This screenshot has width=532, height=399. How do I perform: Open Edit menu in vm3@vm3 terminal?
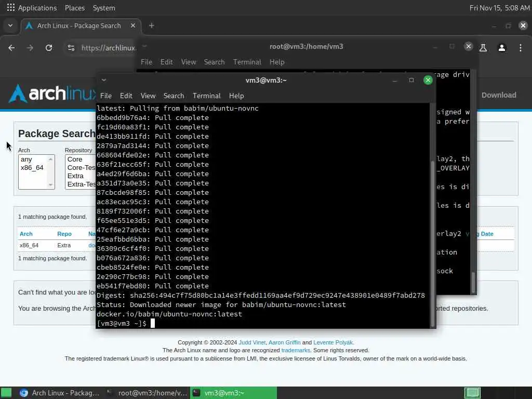[126, 96]
